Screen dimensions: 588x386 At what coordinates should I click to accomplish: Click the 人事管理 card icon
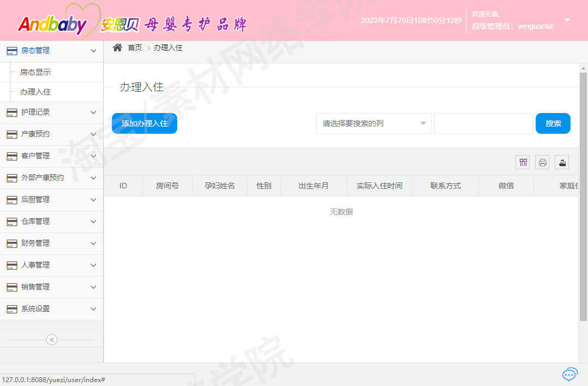point(12,265)
